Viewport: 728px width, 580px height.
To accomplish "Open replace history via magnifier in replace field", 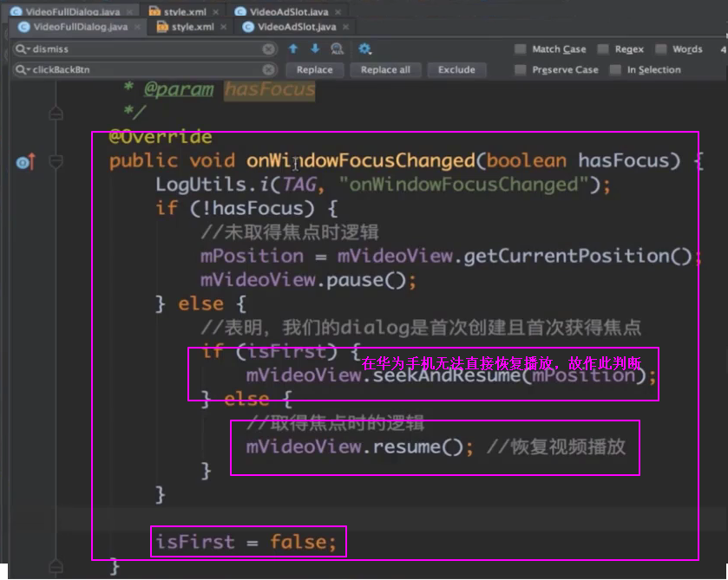I will (x=23, y=69).
